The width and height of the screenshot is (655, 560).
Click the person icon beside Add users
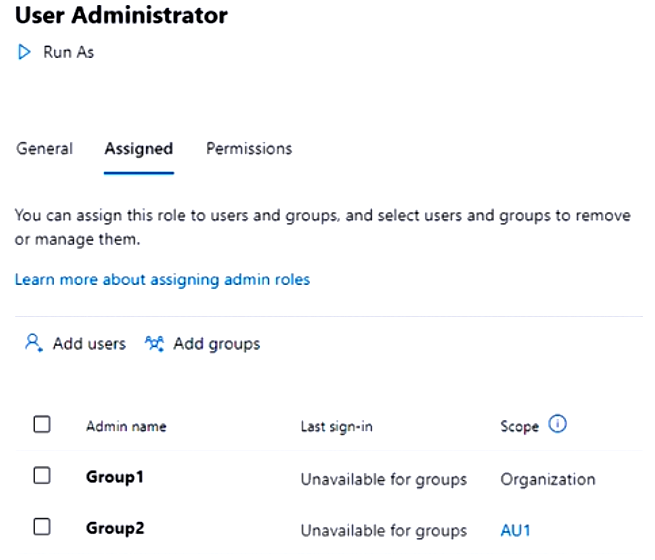pyautogui.click(x=34, y=344)
